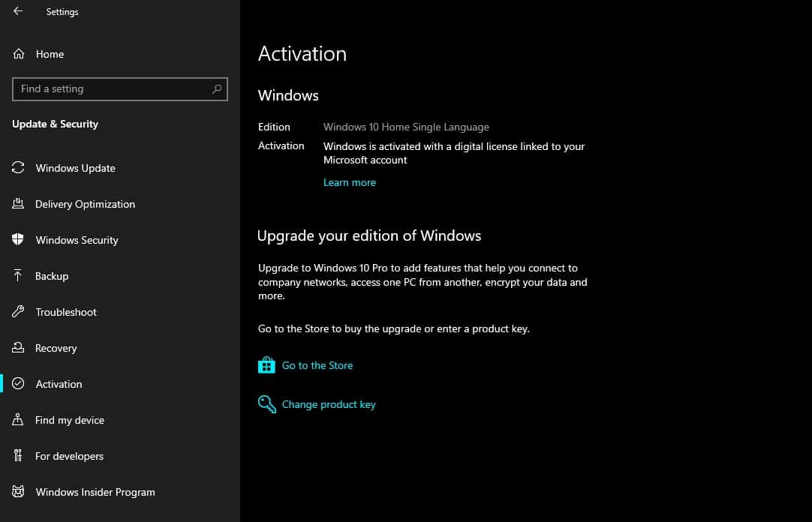This screenshot has width=812, height=522.
Task: Click the Backup sidebar icon
Action: (17, 276)
